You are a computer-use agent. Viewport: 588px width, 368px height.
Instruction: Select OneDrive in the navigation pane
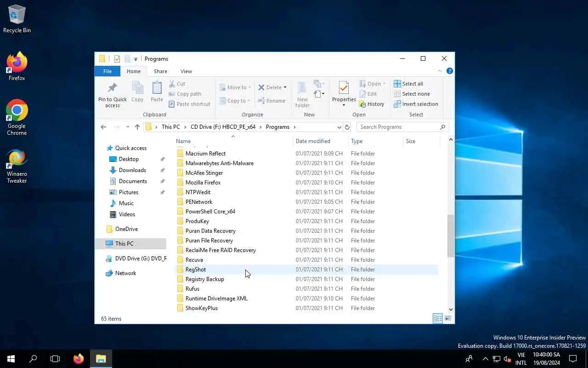click(x=126, y=229)
